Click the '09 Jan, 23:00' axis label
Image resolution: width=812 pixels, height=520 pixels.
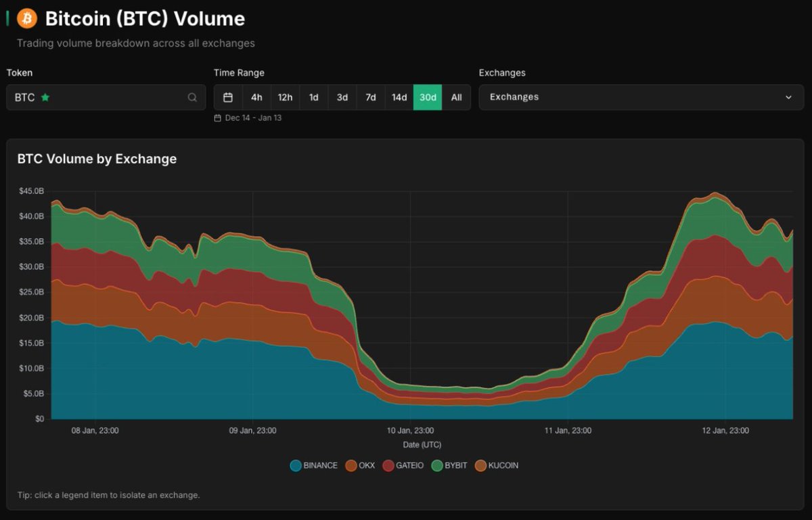(252, 431)
